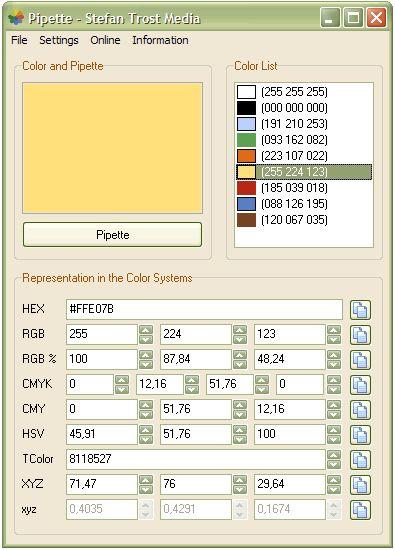Maximize the Pipette window
Image resolution: width=395 pixels, height=550 pixels.
(x=353, y=17)
